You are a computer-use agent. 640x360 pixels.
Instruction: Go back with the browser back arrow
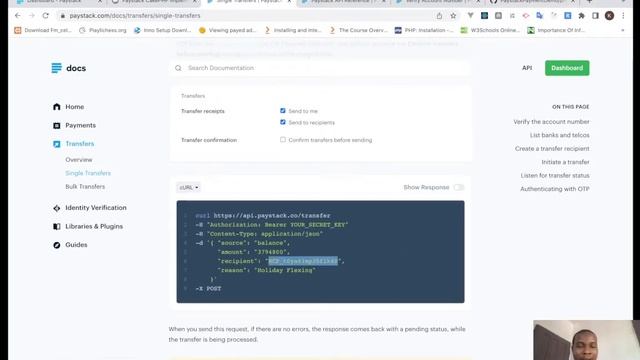(x=18, y=16)
